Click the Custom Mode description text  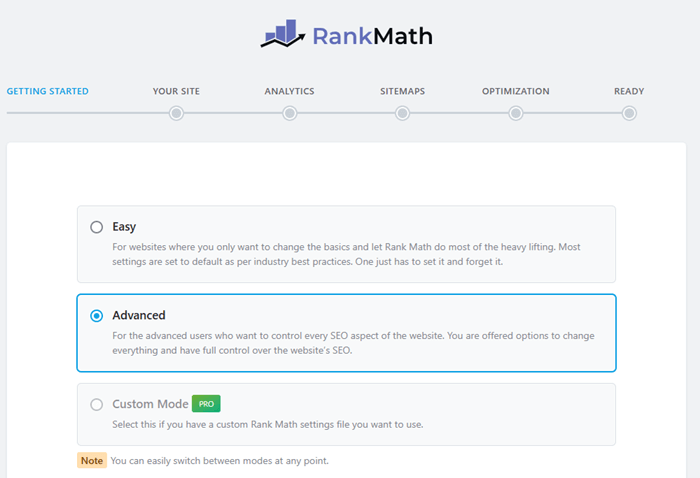point(268,424)
